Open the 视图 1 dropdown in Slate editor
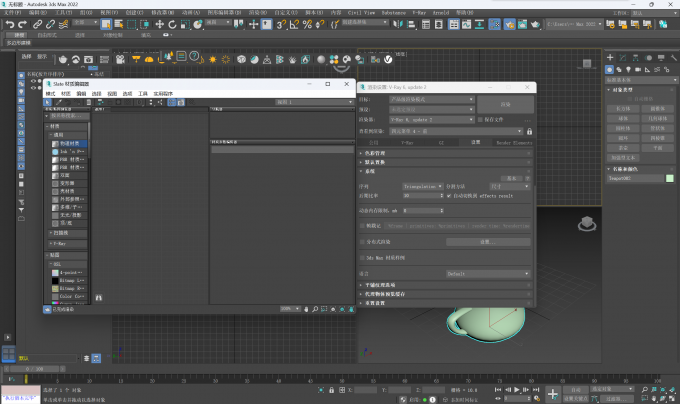Screen dimensions: 680x404 coord(314,102)
